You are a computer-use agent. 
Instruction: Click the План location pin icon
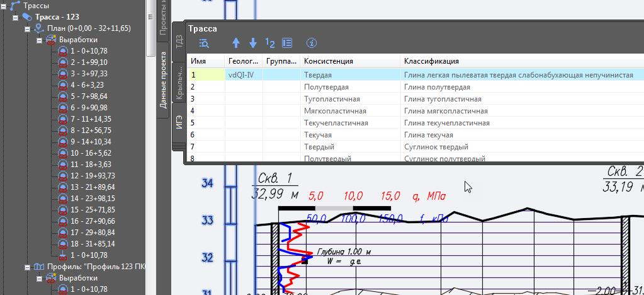[39, 28]
